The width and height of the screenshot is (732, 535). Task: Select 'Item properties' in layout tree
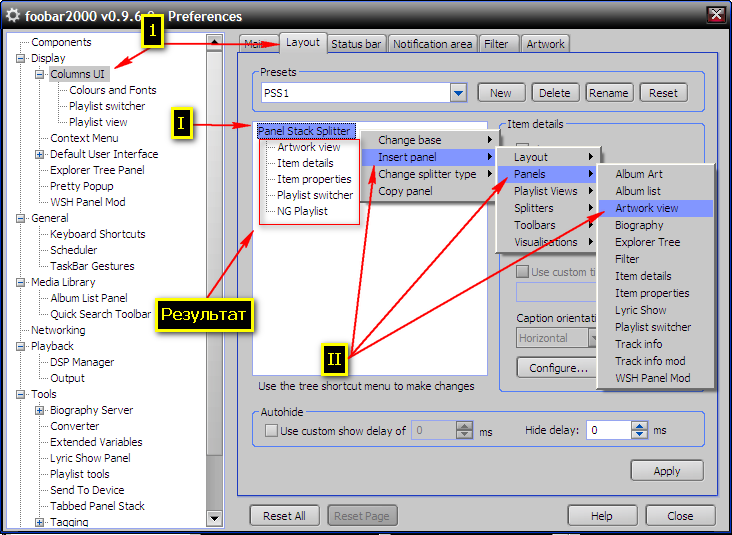pos(314,179)
